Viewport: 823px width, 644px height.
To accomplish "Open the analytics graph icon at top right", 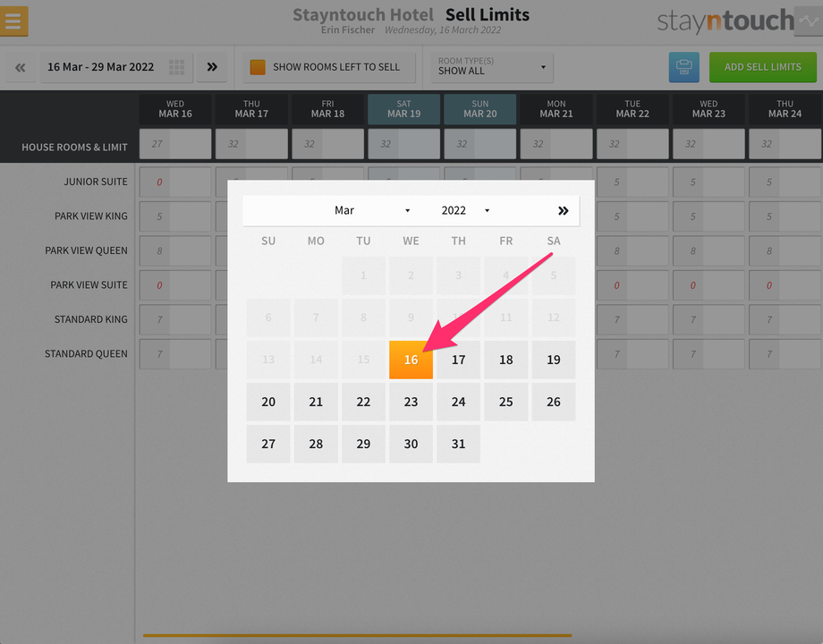I will coord(809,21).
